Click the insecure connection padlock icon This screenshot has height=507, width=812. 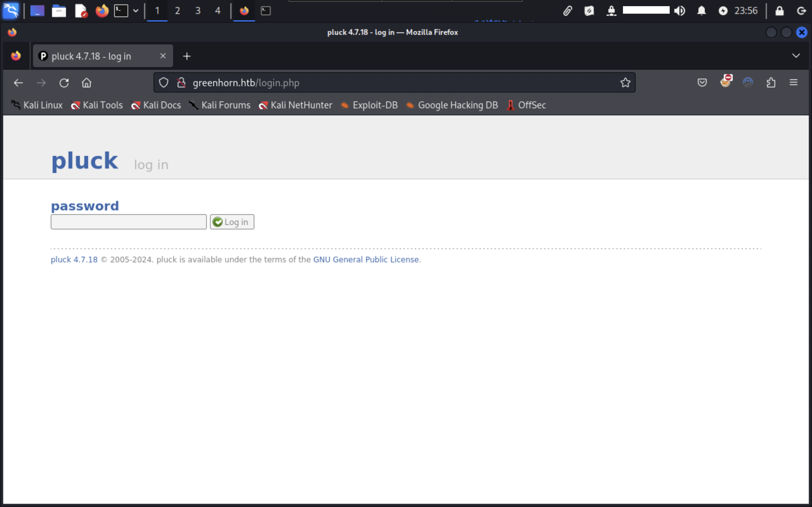click(x=182, y=83)
